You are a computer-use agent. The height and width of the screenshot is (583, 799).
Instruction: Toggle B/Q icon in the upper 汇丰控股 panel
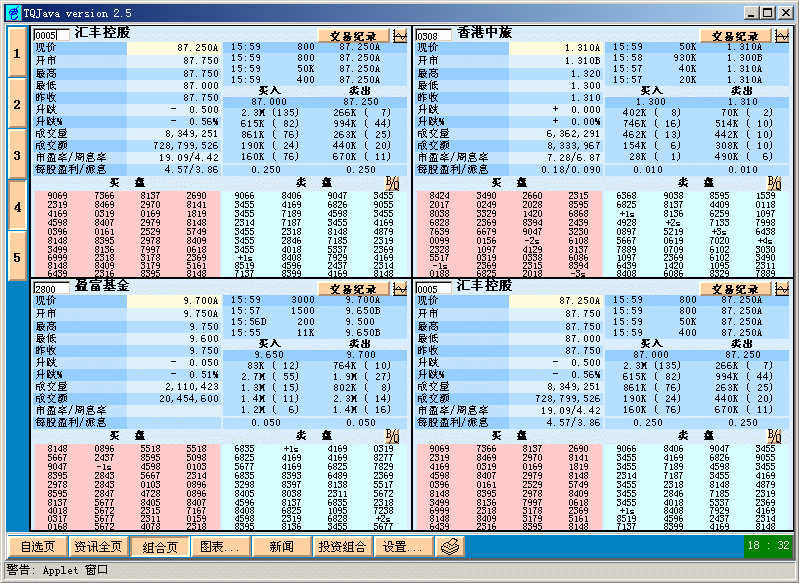tap(392, 182)
